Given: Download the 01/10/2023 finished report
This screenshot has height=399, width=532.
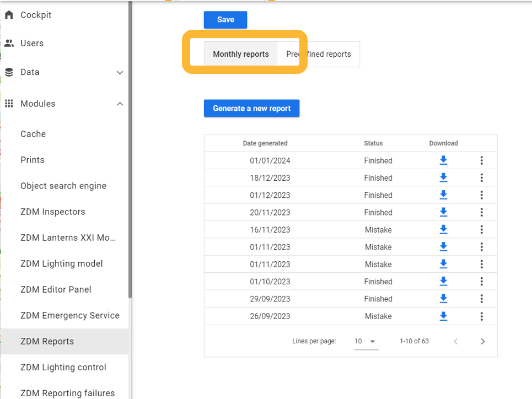Looking at the screenshot, I should [443, 282].
